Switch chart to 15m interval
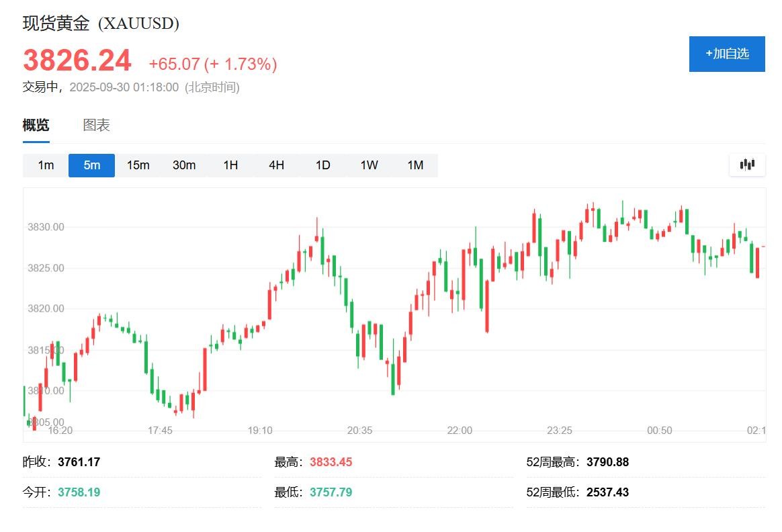 pyautogui.click(x=138, y=165)
